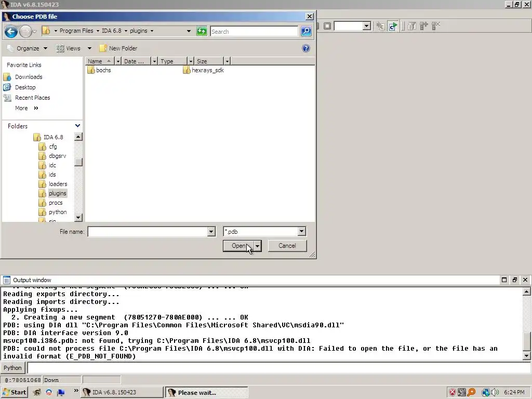Click the grey puzzle tray icon
The height and width of the screenshot is (399, 532).
pyautogui.click(x=462, y=392)
